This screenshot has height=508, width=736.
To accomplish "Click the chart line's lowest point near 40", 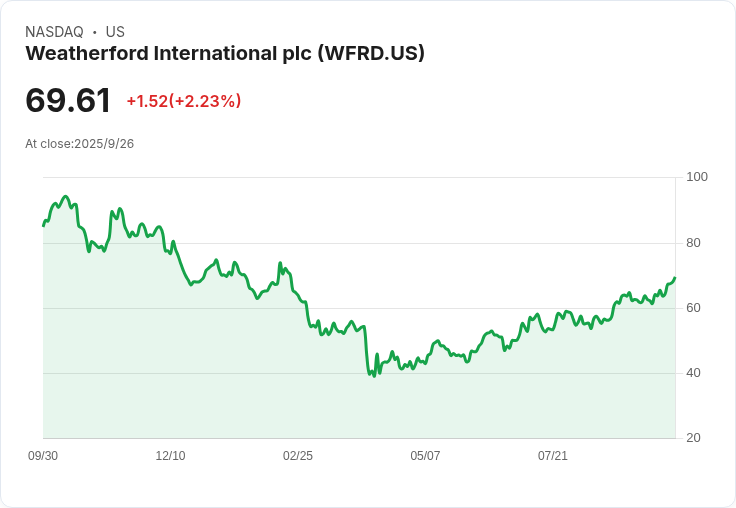I will [x=374, y=376].
